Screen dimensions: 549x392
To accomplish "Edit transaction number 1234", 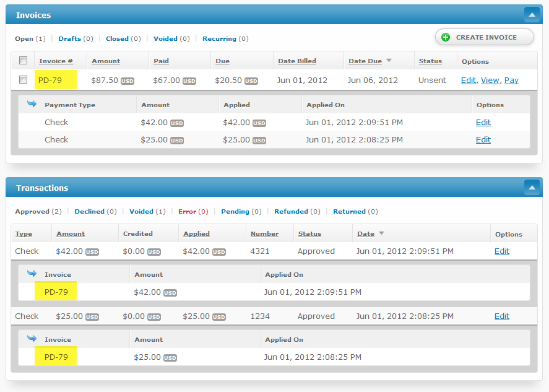I will [501, 316].
